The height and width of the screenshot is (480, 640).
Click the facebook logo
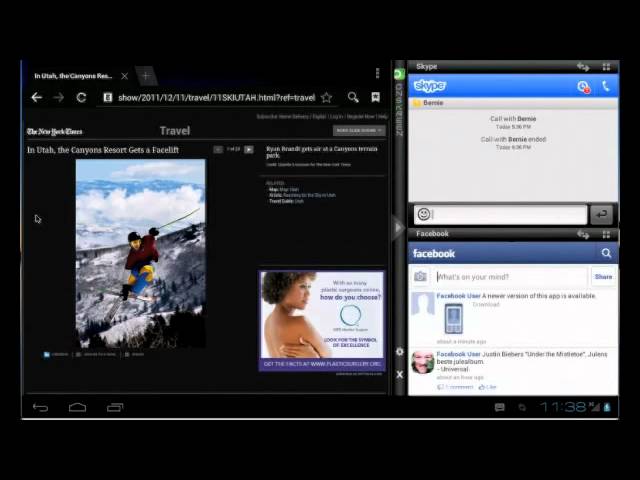[433, 253]
